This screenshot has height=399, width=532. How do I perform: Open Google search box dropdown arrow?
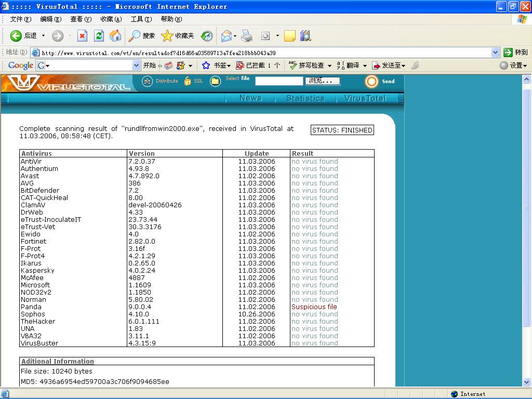(136, 65)
